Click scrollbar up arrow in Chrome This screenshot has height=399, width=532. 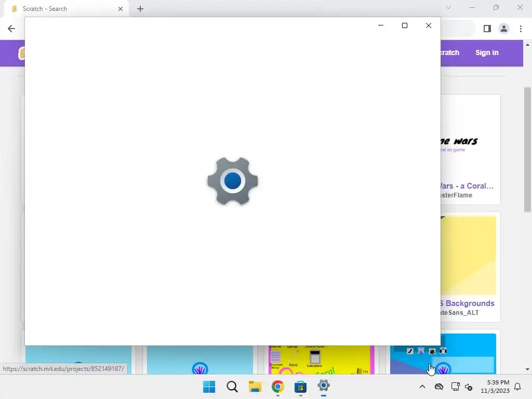click(527, 45)
